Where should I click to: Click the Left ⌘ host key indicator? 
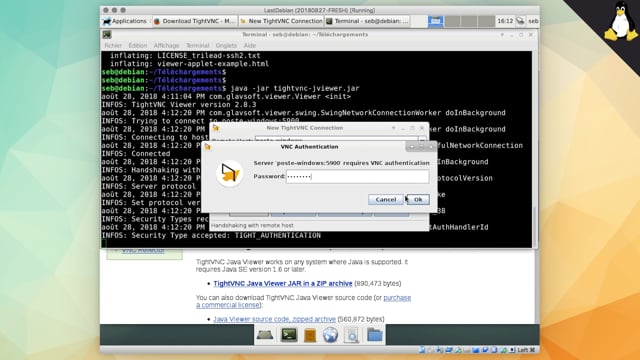(x=526, y=350)
